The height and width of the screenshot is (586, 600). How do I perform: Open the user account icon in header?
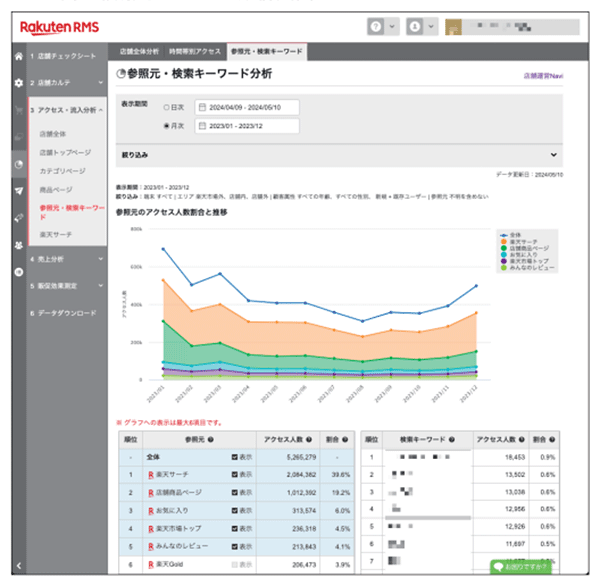415,26
